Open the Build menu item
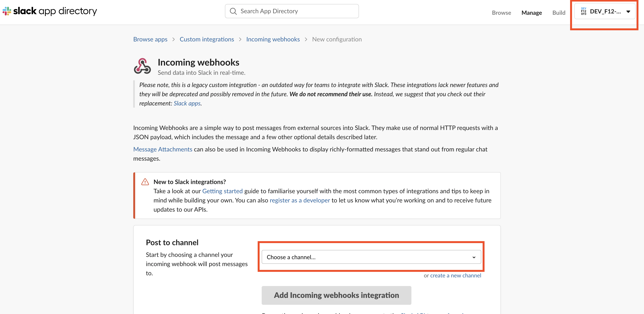 (559, 12)
